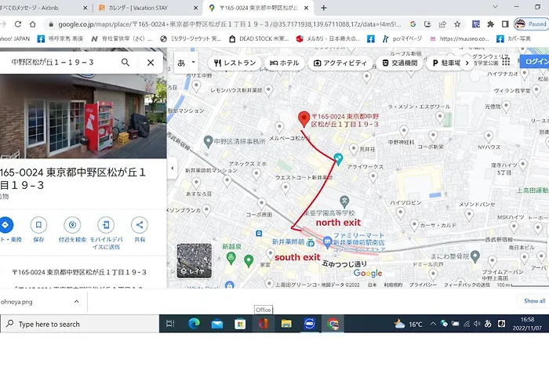549x392 pixels.
Task: Select the レストラン category chip
Action: point(235,63)
